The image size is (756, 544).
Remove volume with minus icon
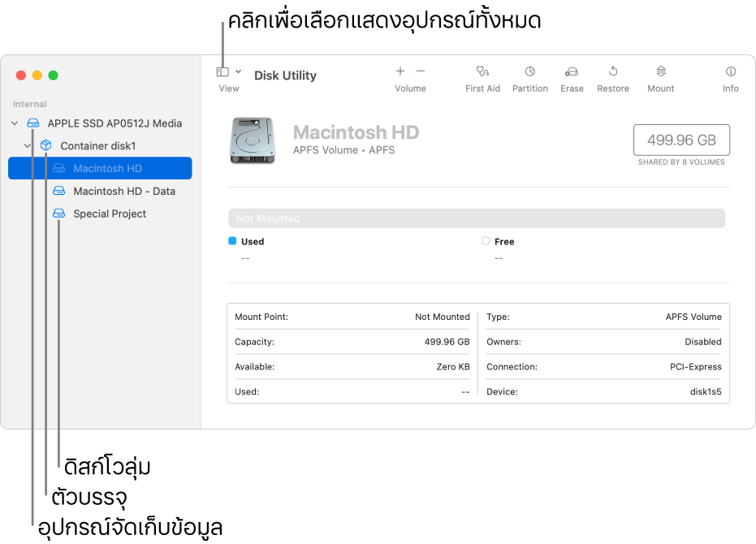pos(421,71)
